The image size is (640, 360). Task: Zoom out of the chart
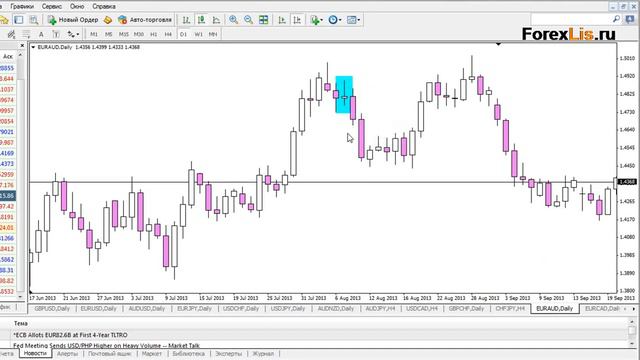248,20
